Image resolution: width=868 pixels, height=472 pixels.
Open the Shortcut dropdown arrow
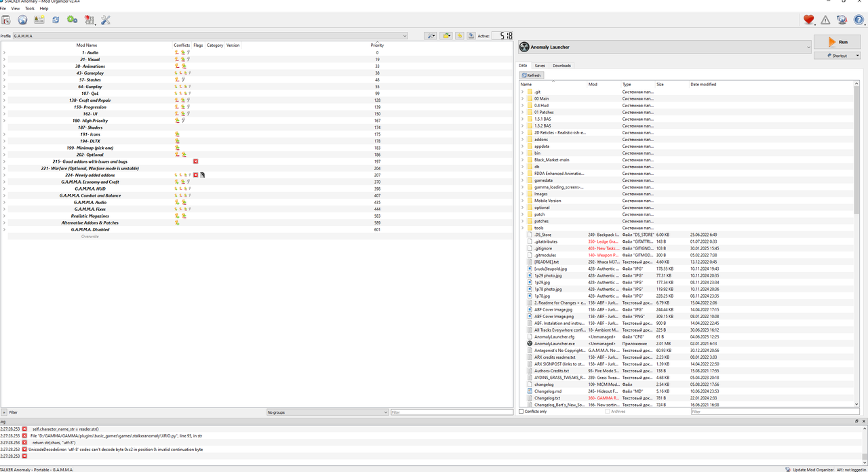[x=858, y=56]
